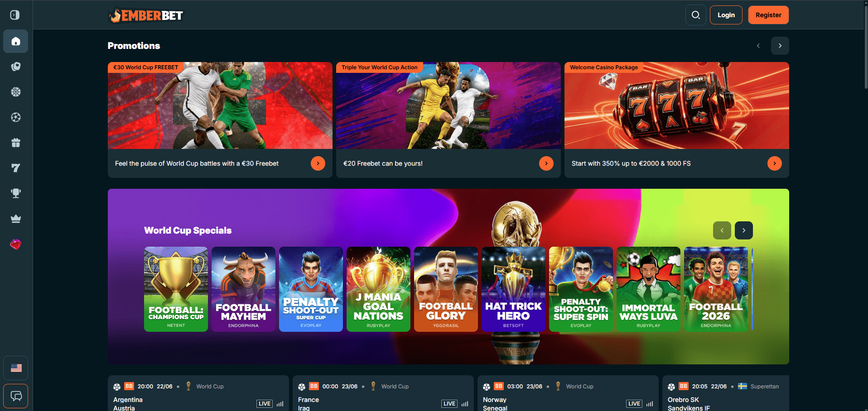This screenshot has width=868, height=411.
Task: Open the live betting icon in the sidebar
Action: (x=16, y=67)
